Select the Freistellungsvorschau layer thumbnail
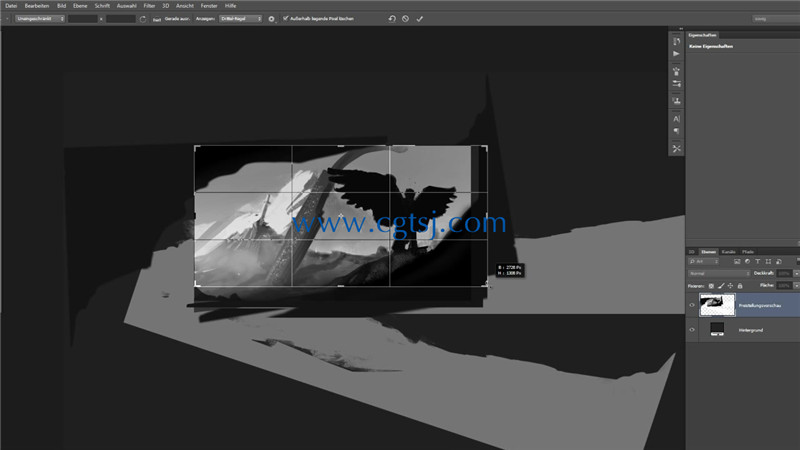The image size is (800, 450). pyautogui.click(x=717, y=305)
